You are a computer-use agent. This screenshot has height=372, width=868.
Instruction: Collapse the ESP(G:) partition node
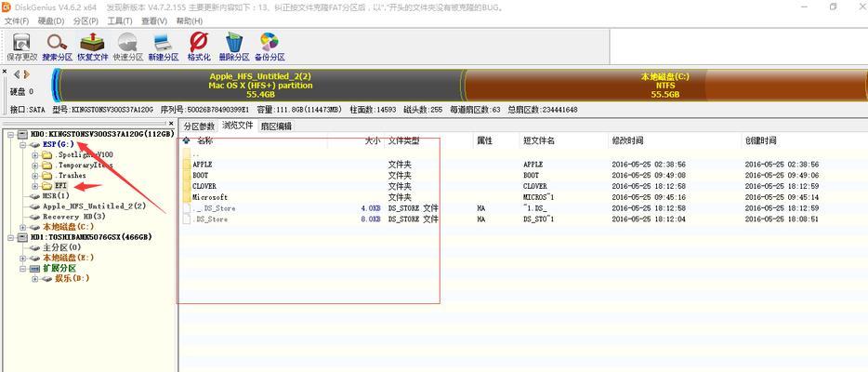coord(22,144)
